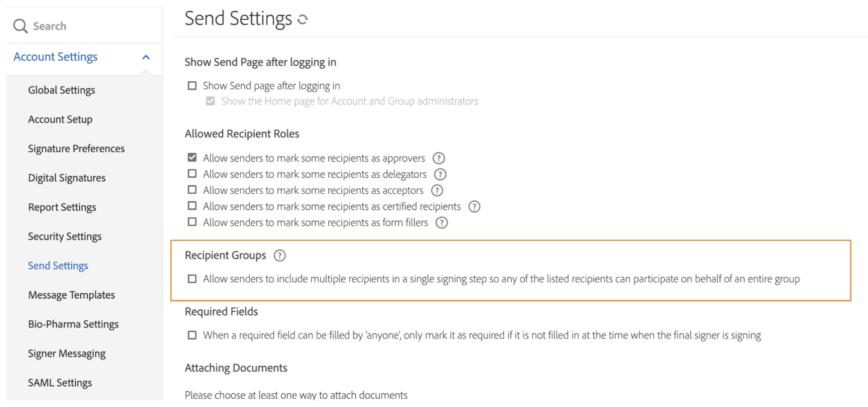Open help icon for form fillers option

(442, 223)
